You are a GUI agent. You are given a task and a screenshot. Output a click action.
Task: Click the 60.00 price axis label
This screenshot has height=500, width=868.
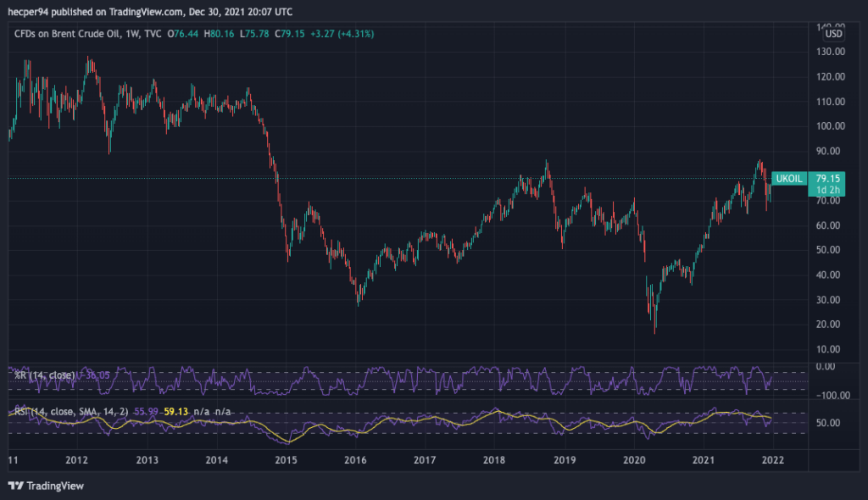tap(828, 225)
